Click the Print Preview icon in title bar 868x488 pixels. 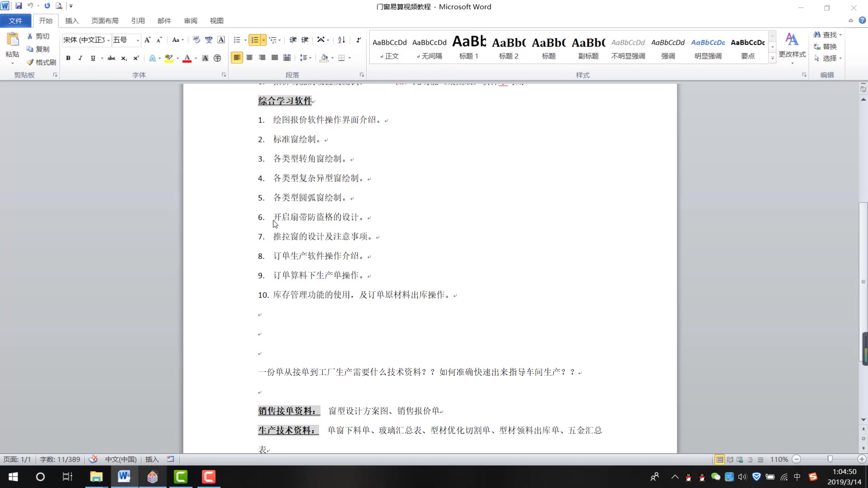coord(59,6)
